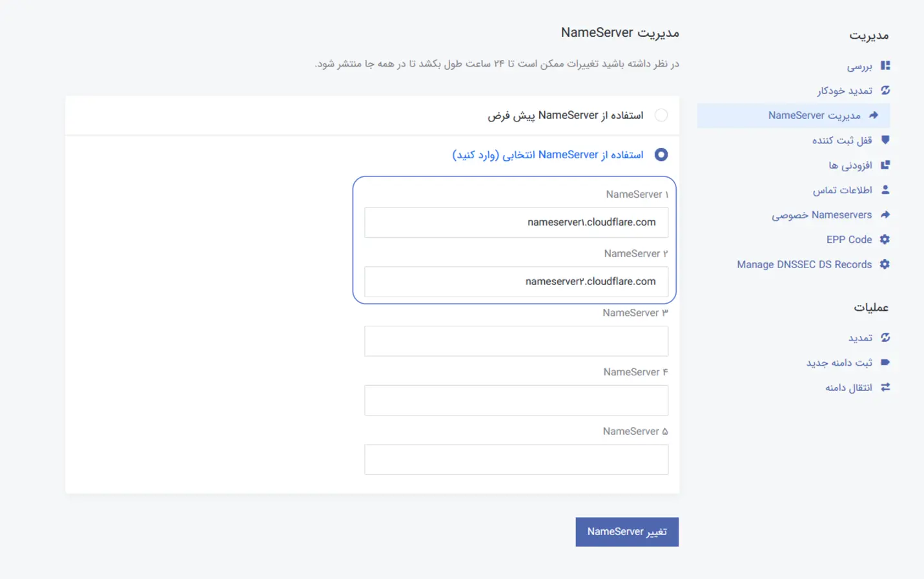Focus the empty NameServer ۴ field
The image size is (924, 579).
pos(516,400)
